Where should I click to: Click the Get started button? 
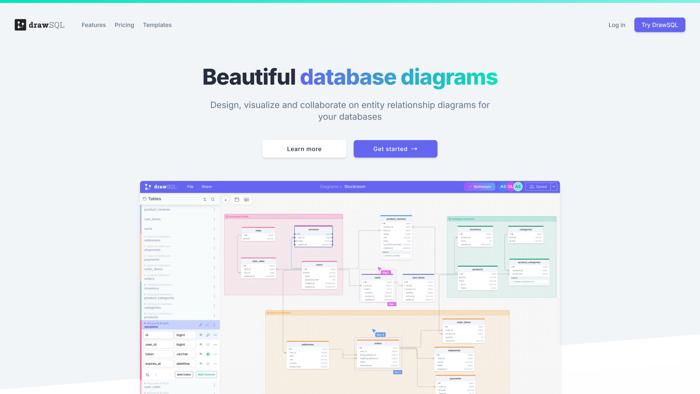point(395,149)
